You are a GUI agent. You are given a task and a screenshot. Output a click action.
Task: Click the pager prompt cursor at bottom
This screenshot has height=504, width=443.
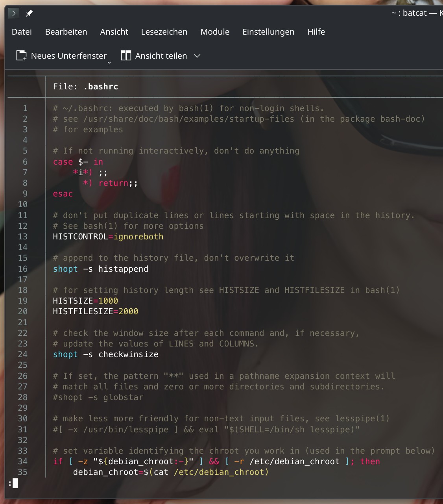[x=15, y=483]
